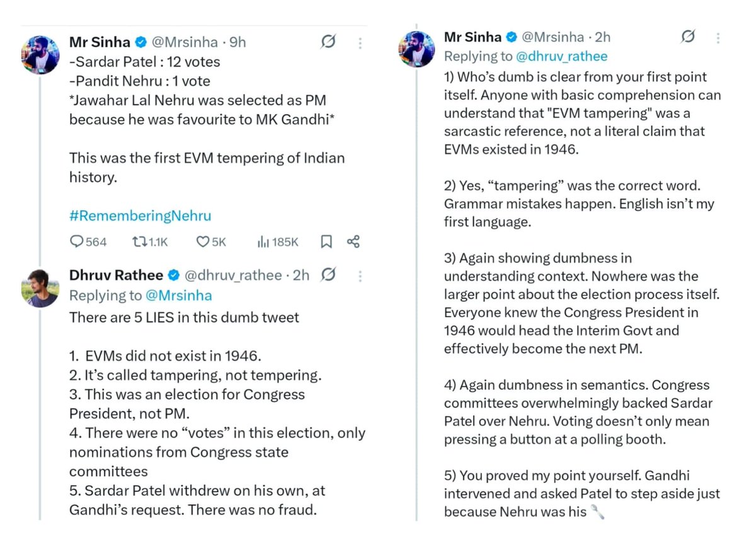
Task: Open Mr Sinha's avatar on left tweet
Action: (x=40, y=55)
